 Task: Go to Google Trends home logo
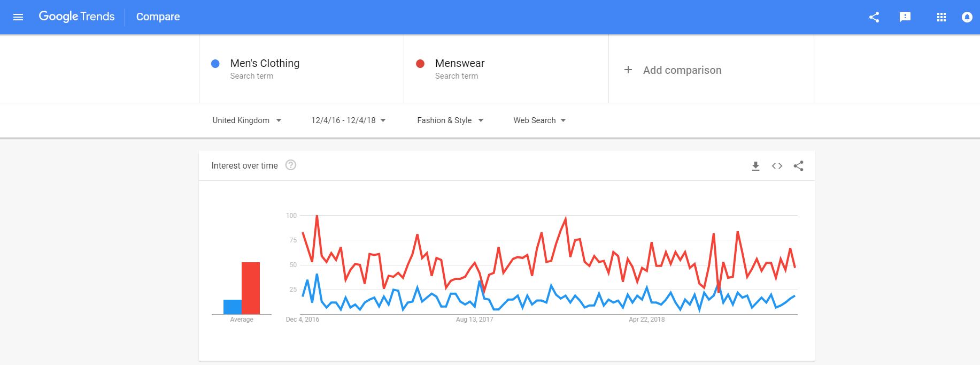point(76,17)
